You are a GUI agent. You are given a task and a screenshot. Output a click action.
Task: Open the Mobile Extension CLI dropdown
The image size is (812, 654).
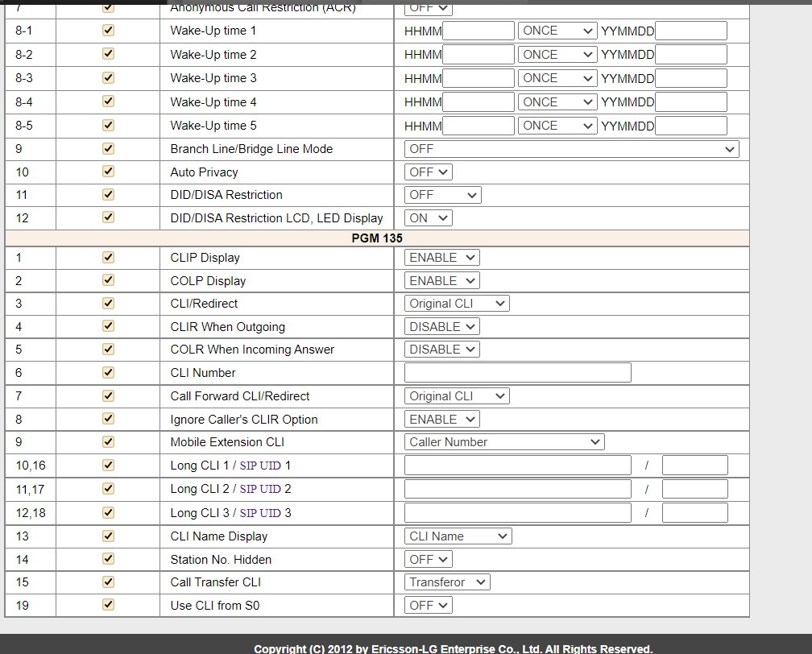503,442
